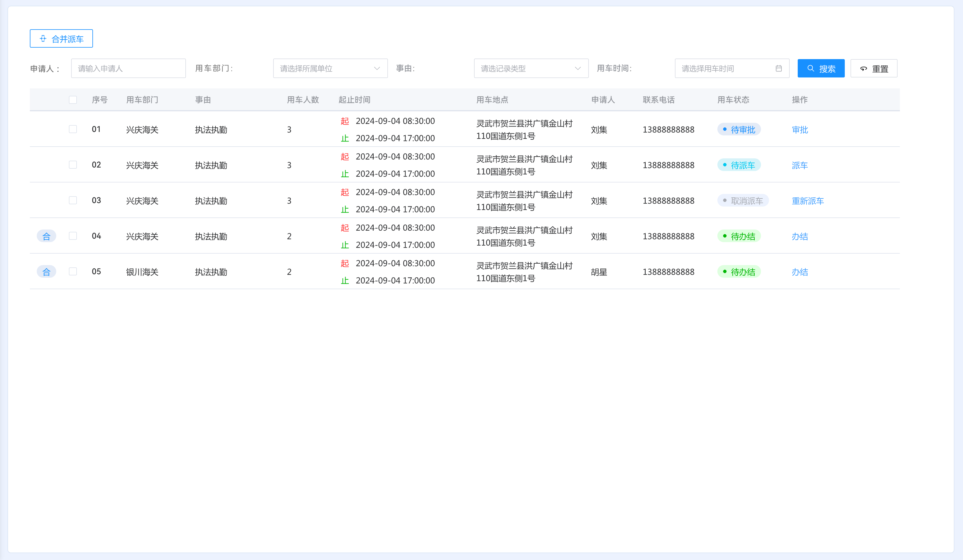This screenshot has width=963, height=560.
Task: Click the 用车状态 column header
Action: pos(733,100)
